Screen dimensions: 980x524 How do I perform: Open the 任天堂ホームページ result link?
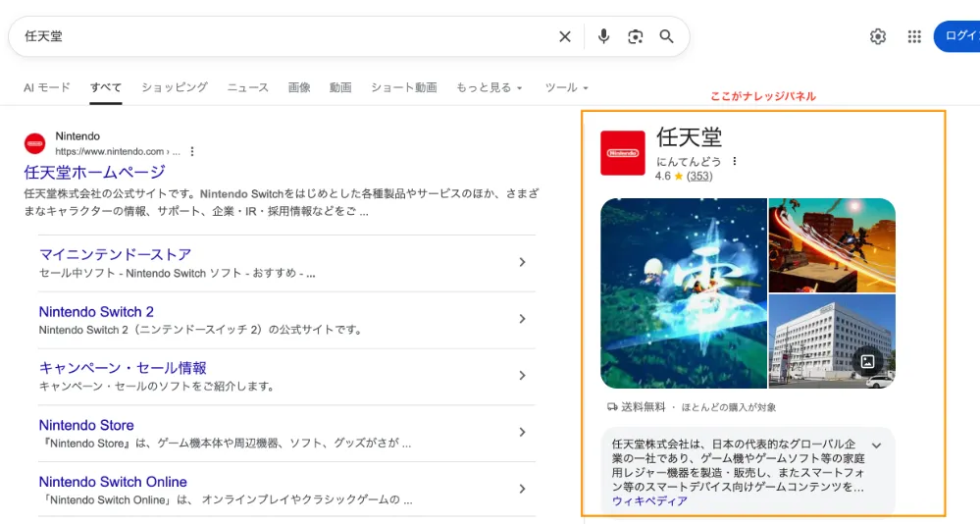tap(94, 173)
